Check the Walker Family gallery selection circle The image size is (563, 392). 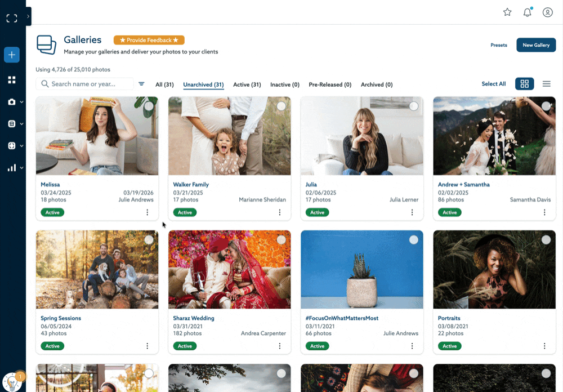click(x=281, y=106)
